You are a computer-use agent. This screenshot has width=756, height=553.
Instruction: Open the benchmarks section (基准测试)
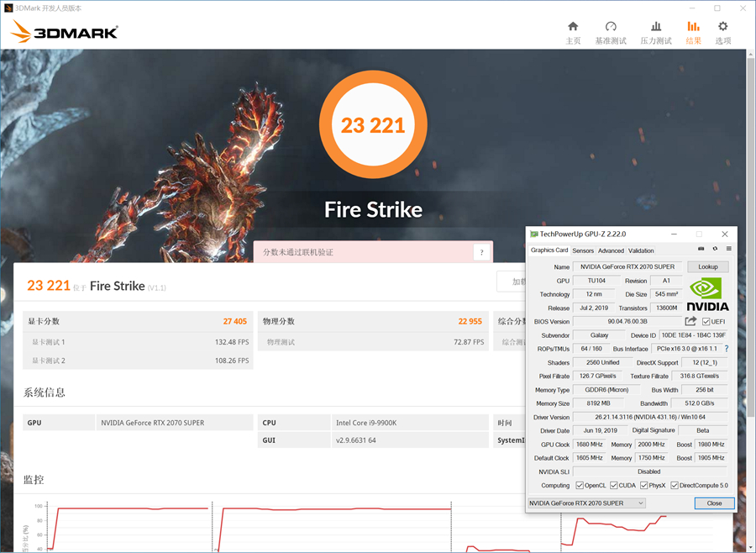(x=611, y=33)
